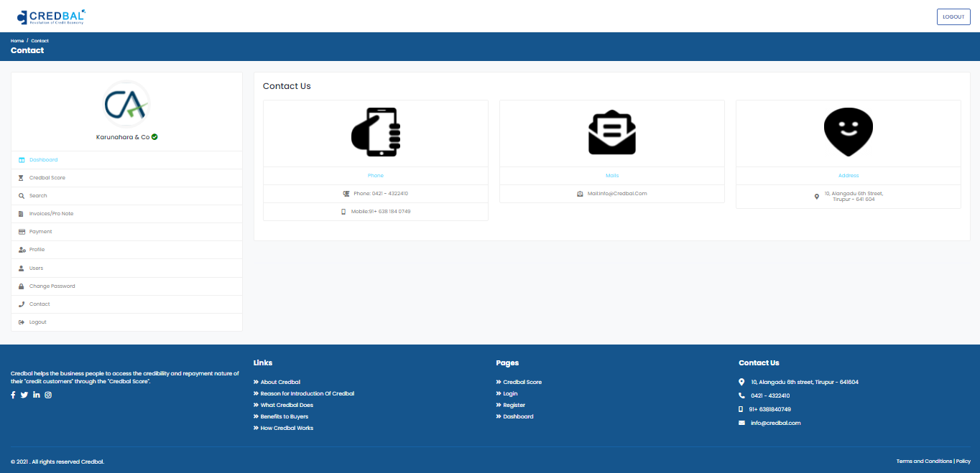
Task: Click the 'Mails' card label
Action: (x=612, y=176)
